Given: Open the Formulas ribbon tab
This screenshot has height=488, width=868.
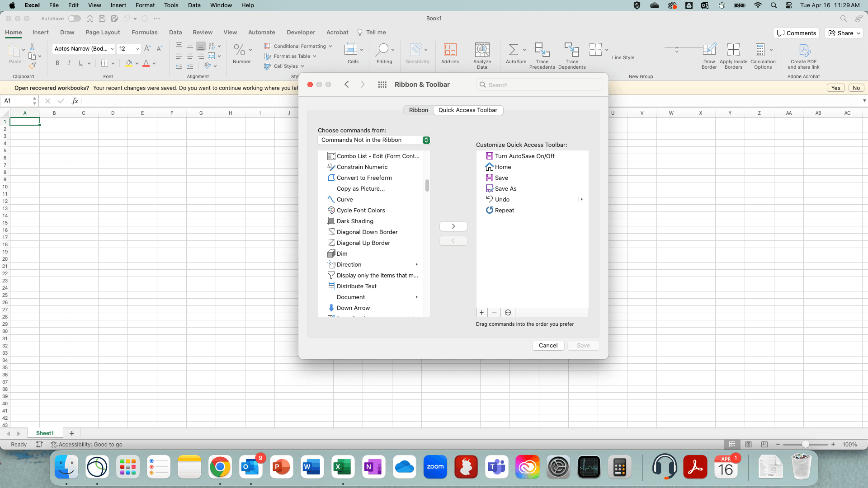Looking at the screenshot, I should click(x=144, y=33).
